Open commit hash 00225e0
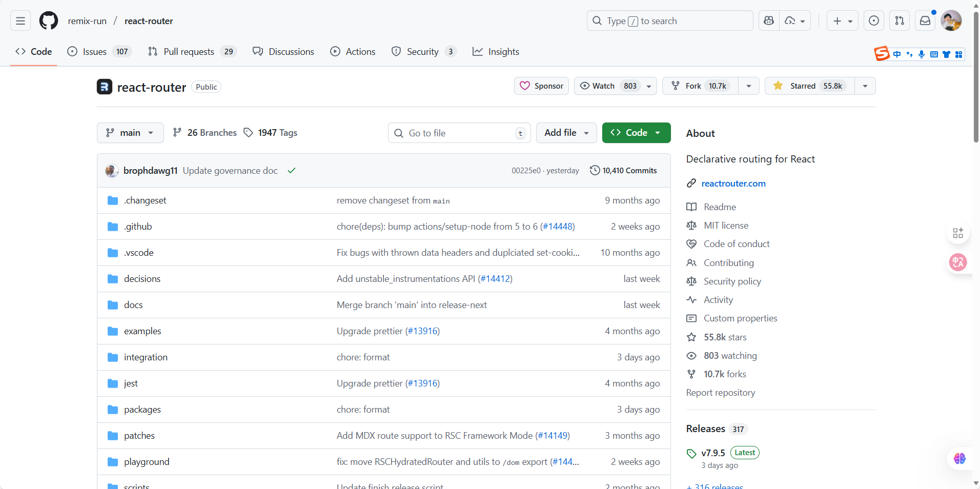Viewport: 980px width, 489px height. coord(526,171)
